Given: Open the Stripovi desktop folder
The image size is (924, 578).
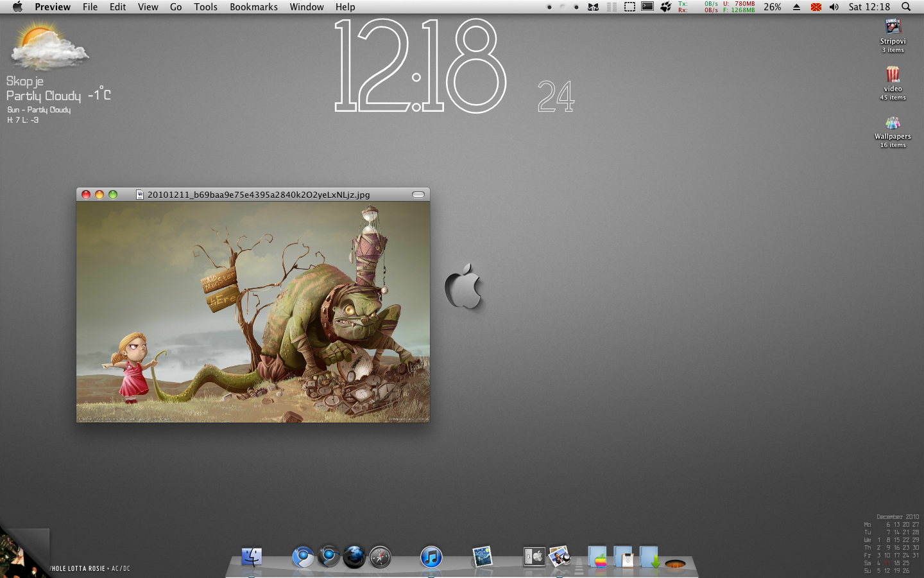Looking at the screenshot, I should [x=893, y=35].
